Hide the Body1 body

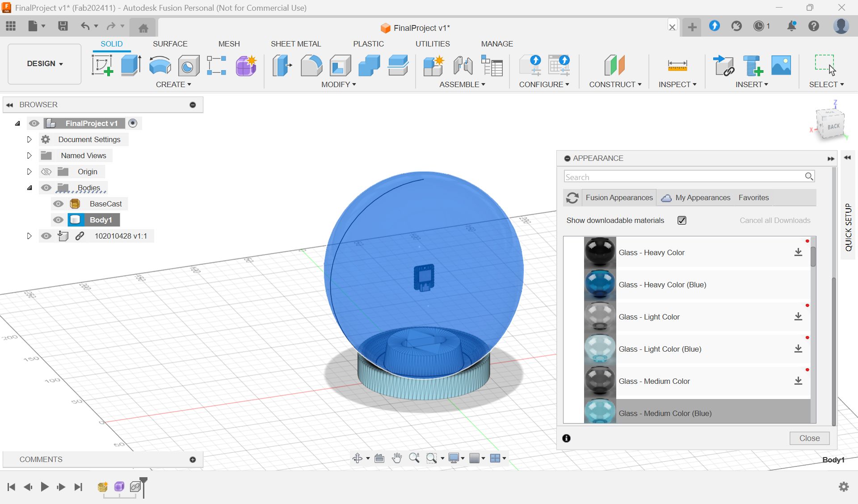(58, 220)
